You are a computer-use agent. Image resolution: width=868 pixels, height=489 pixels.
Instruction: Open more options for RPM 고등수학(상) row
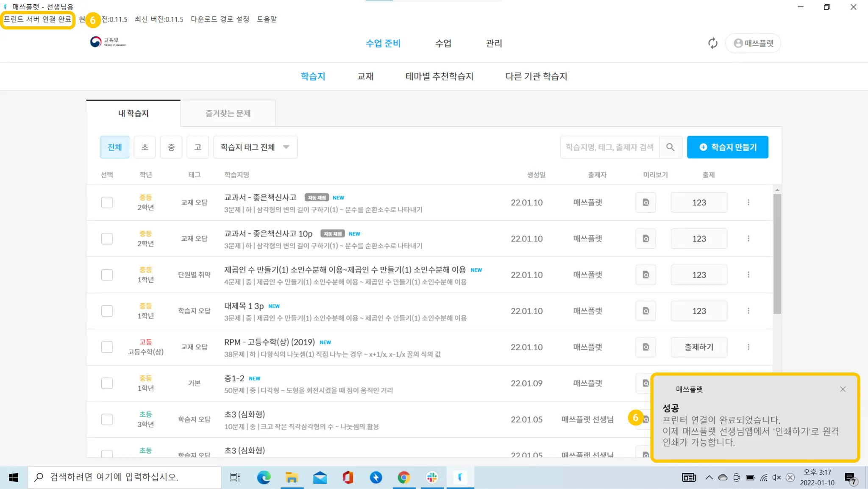click(748, 347)
